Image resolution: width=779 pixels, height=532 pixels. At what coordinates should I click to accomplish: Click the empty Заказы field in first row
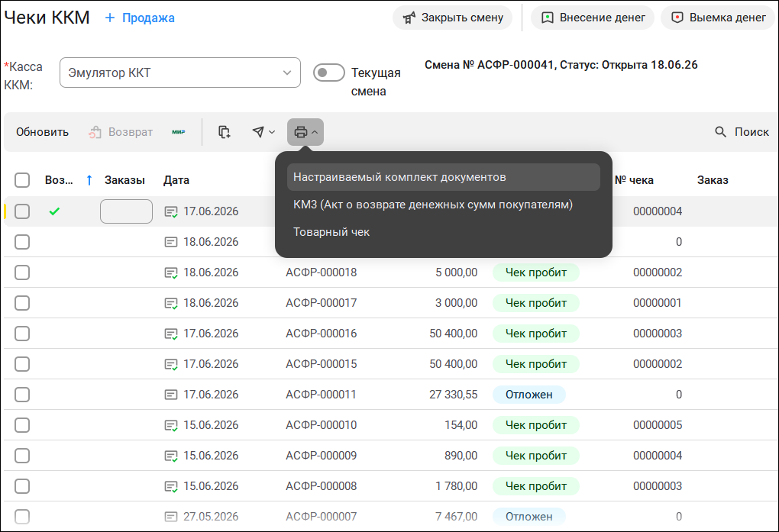pyautogui.click(x=126, y=211)
